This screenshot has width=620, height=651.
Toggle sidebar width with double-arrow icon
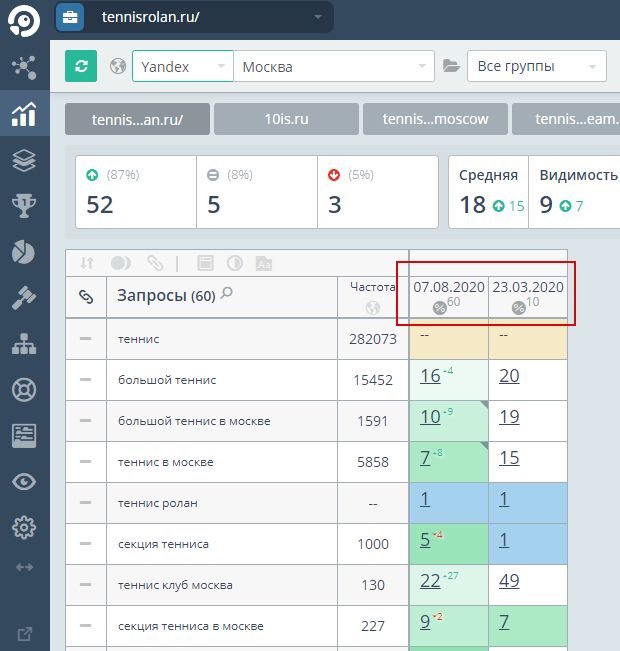24,567
